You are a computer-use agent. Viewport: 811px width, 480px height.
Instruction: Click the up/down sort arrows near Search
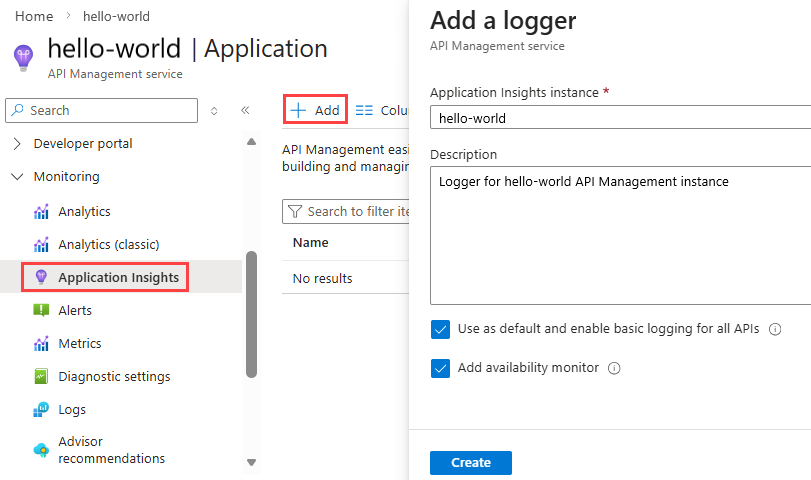pos(214,111)
